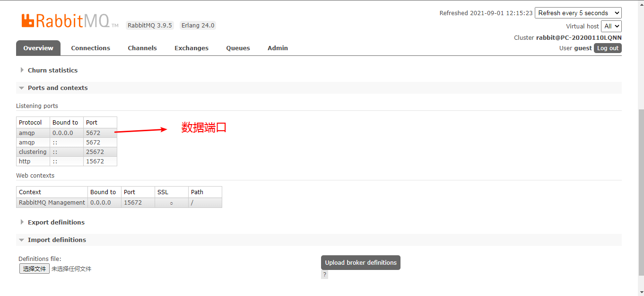Switch to the Channels tab
644x296 pixels.
142,48
